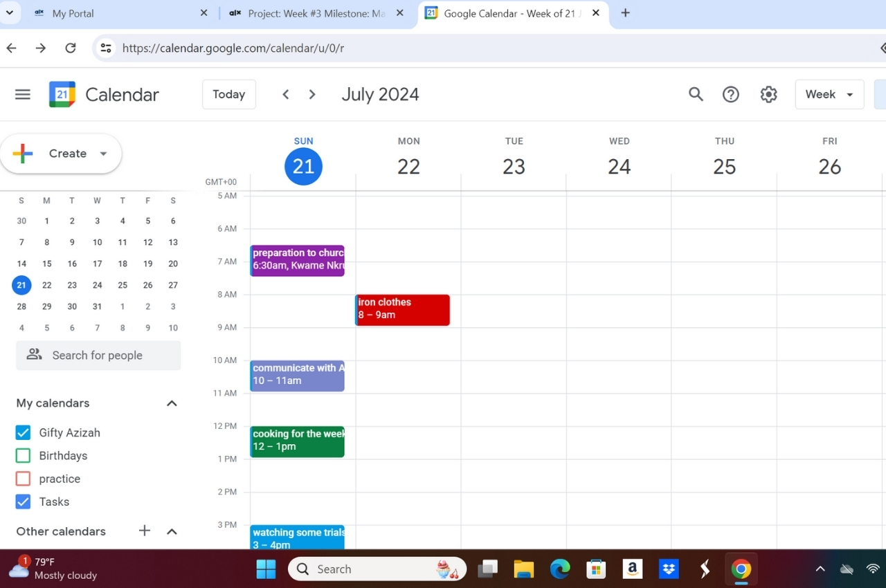Go to next week arrow
Screen dimensions: 886x588
tap(312, 95)
